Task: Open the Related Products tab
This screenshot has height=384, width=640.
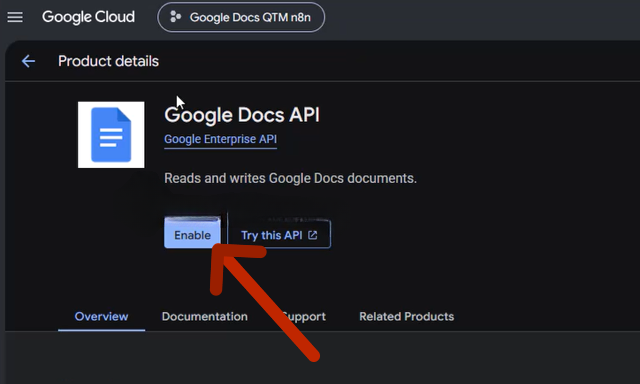Action: coord(407,317)
